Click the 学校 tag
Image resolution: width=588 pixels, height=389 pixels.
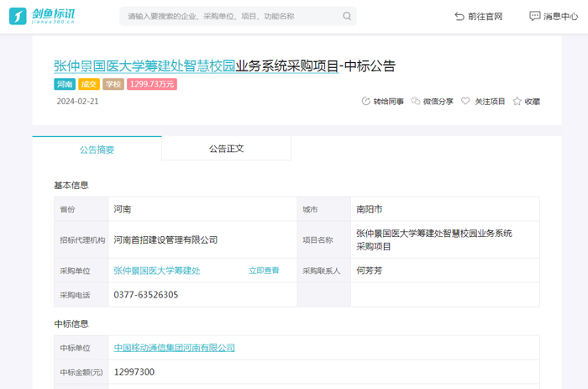coord(113,84)
